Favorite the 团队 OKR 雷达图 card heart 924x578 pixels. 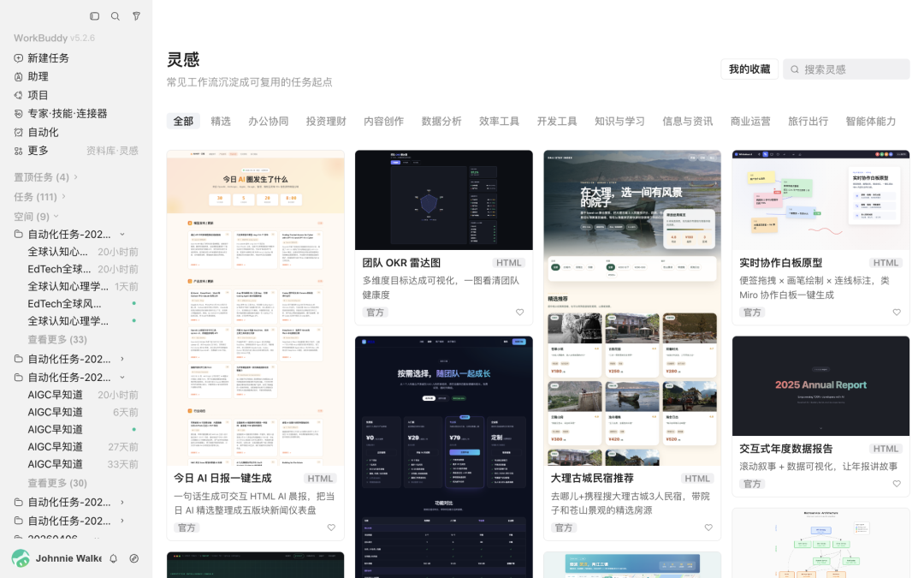[520, 312]
